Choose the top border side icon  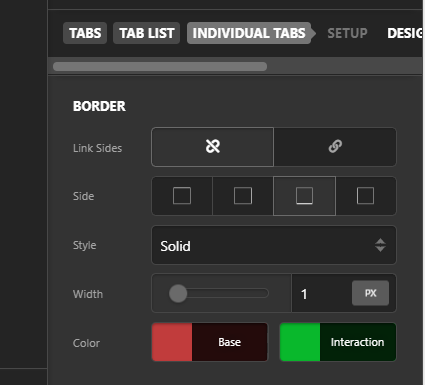(x=182, y=196)
